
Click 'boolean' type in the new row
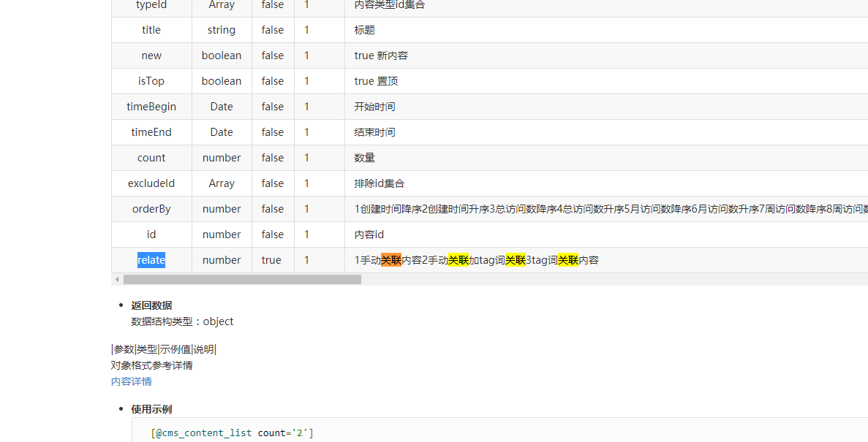click(x=222, y=56)
